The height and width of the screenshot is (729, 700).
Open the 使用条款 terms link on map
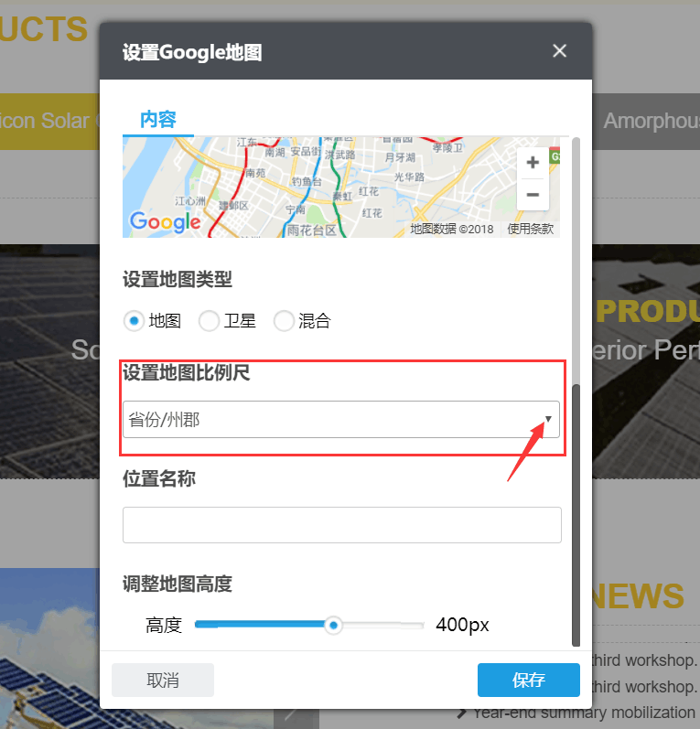click(x=531, y=229)
